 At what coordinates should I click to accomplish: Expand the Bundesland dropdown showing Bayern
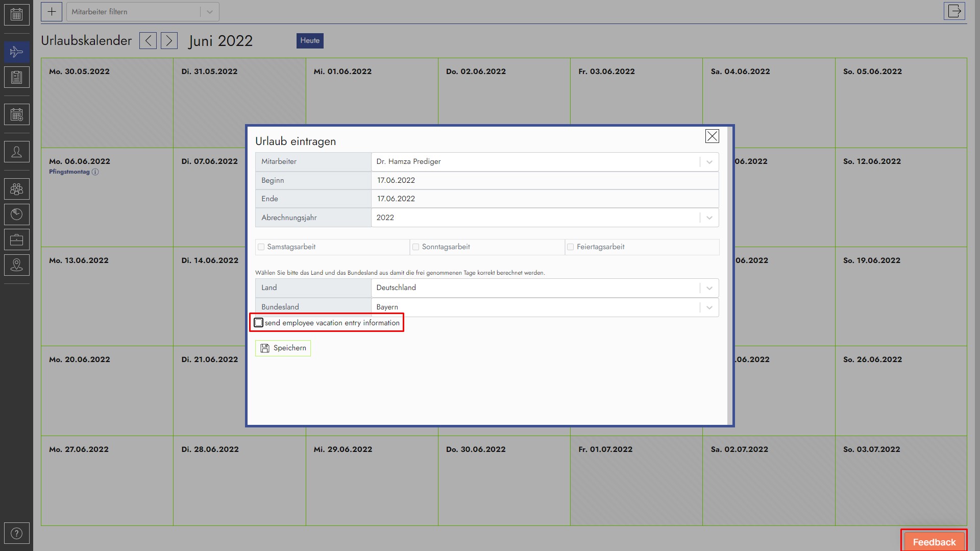click(x=709, y=307)
